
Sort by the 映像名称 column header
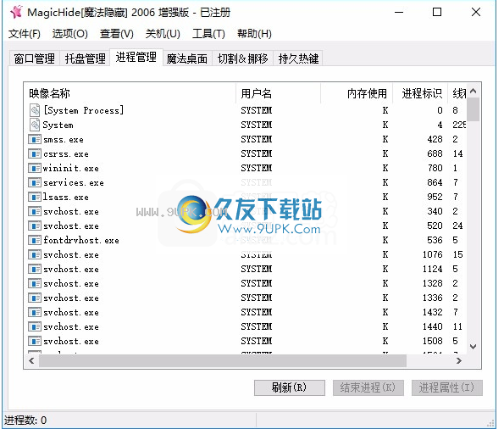point(130,93)
